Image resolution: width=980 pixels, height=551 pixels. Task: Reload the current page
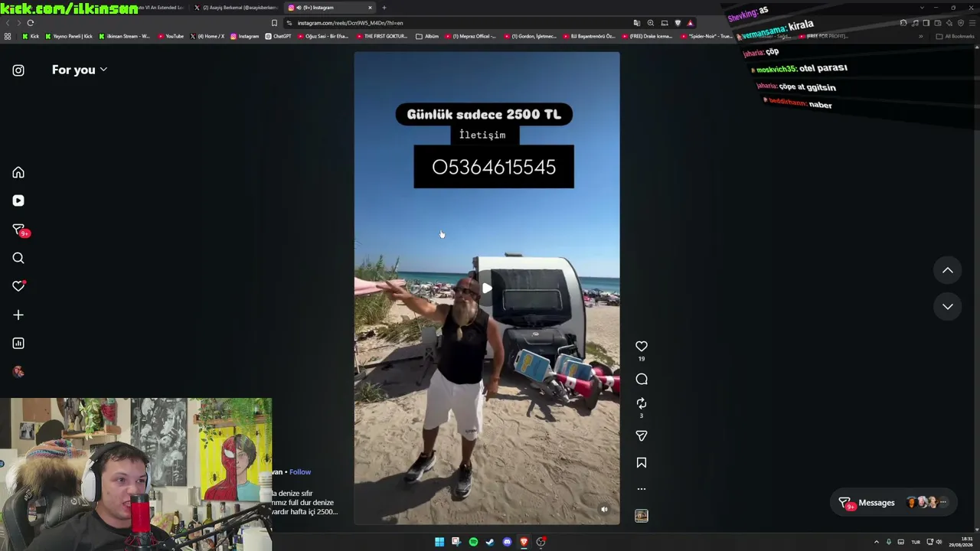point(31,23)
